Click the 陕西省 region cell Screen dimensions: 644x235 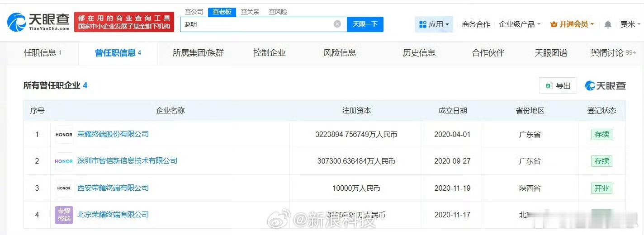530,188
